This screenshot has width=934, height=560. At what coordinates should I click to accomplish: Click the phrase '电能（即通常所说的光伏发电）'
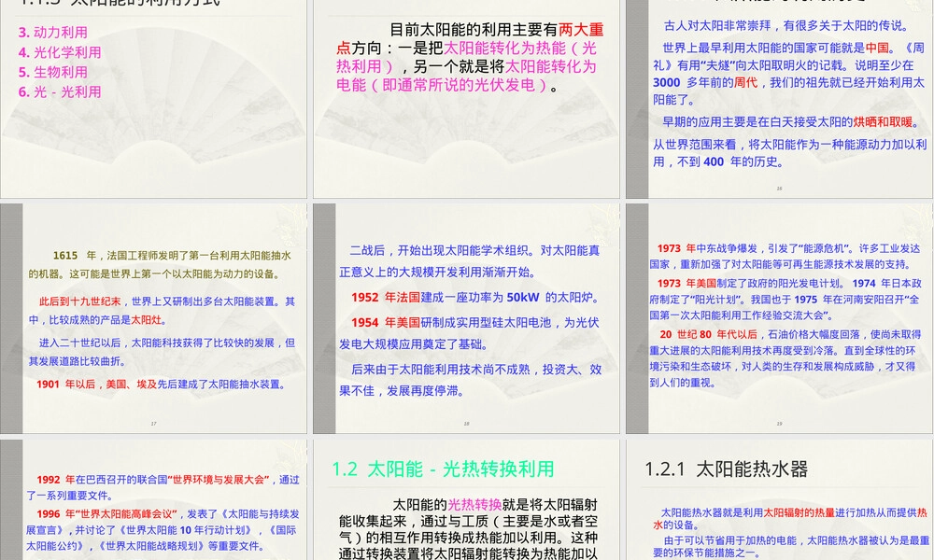(x=442, y=85)
